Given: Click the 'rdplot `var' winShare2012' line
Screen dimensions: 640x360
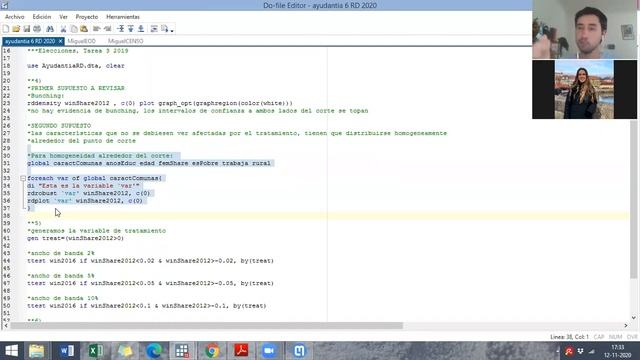Looking at the screenshot, I should pos(85,201).
